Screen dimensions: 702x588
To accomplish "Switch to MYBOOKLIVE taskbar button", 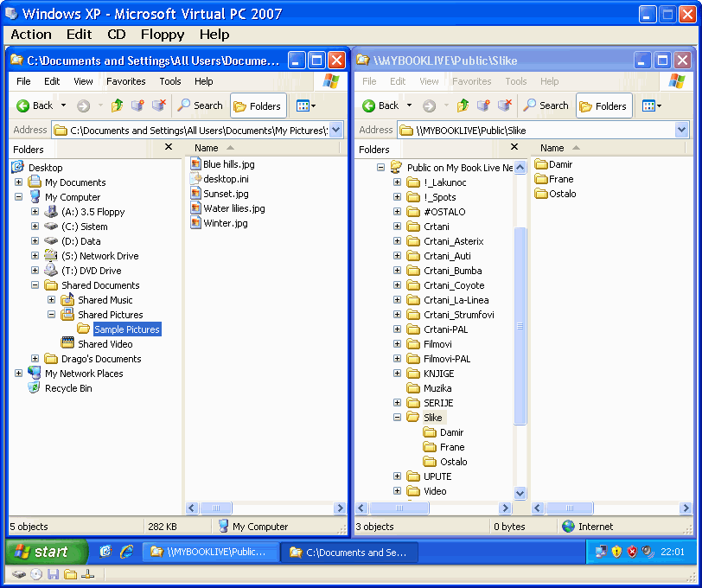I will pos(211,553).
